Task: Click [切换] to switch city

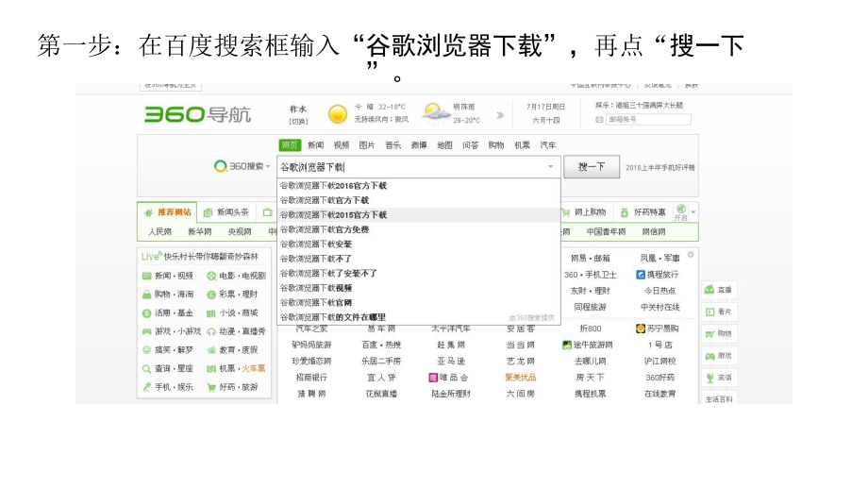Action: click(x=298, y=121)
